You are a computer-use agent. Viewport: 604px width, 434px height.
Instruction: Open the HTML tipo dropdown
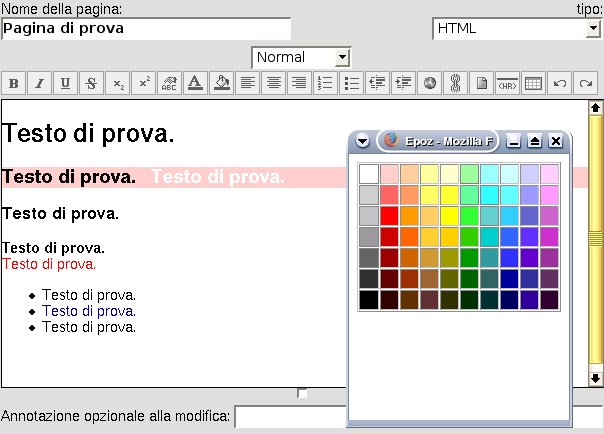[517, 28]
